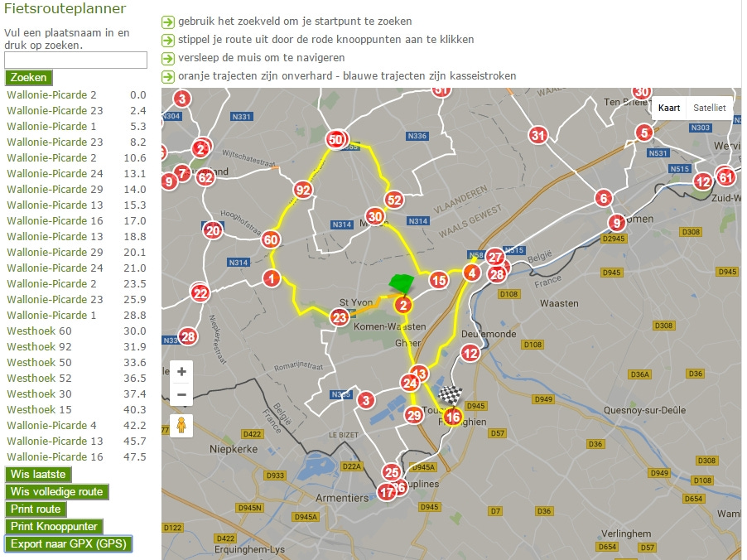Select node 23 near St Yvon
The width and height of the screenshot is (747, 560).
pyautogui.click(x=340, y=318)
